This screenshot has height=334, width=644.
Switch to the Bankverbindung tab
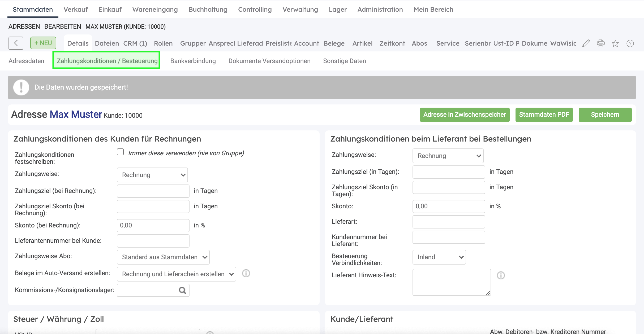pyautogui.click(x=193, y=61)
